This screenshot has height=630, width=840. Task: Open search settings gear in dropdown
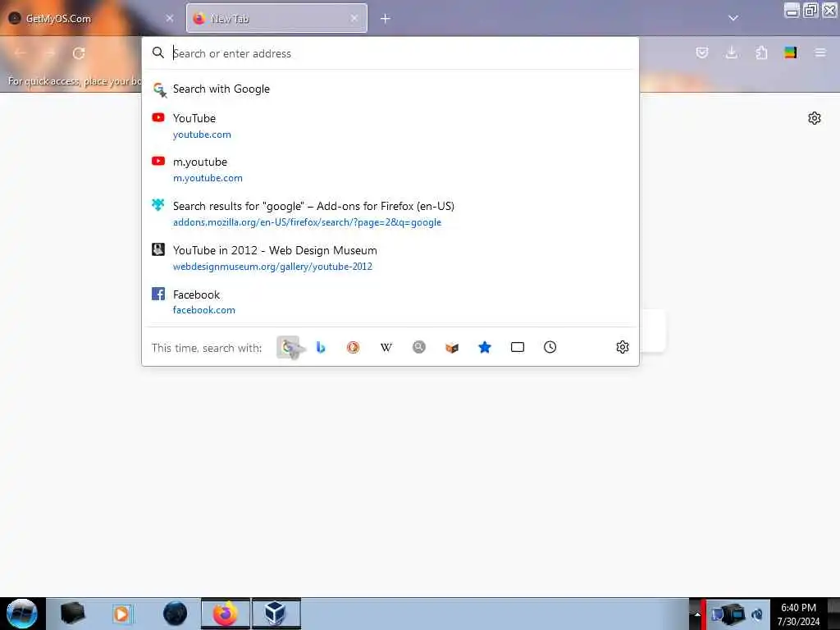[622, 347]
